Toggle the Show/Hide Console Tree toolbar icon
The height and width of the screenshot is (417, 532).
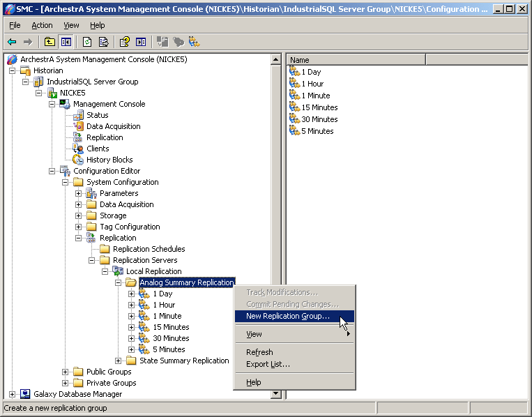(66, 42)
